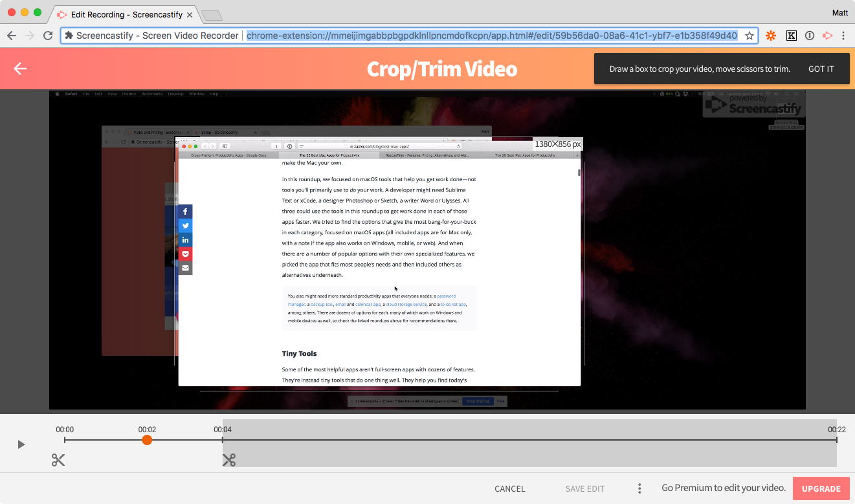Click the Chrome forward navigation arrow
855x504 pixels.
pyautogui.click(x=30, y=36)
